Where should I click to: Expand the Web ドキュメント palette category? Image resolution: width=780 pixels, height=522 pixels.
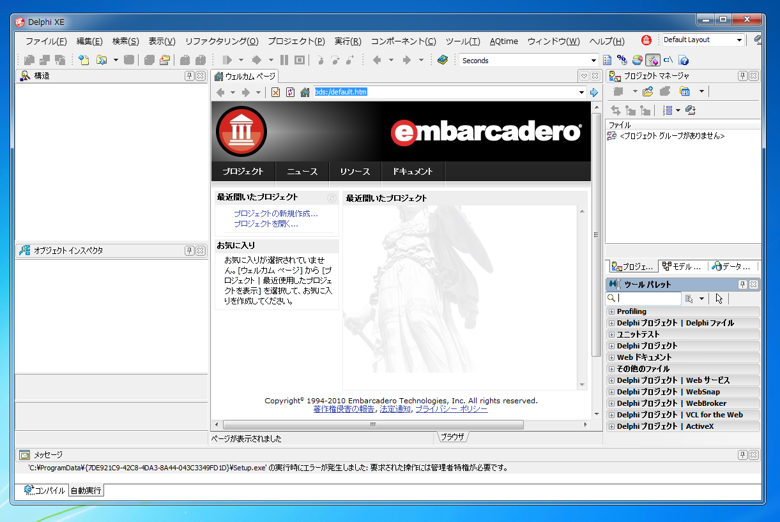pyautogui.click(x=611, y=357)
